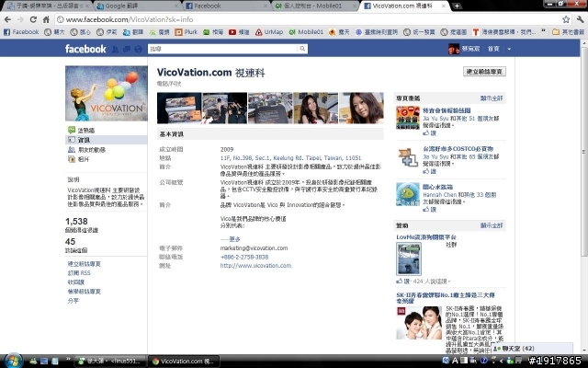
Task: Open the VicoVation balloon profile picture
Action: [x=107, y=94]
